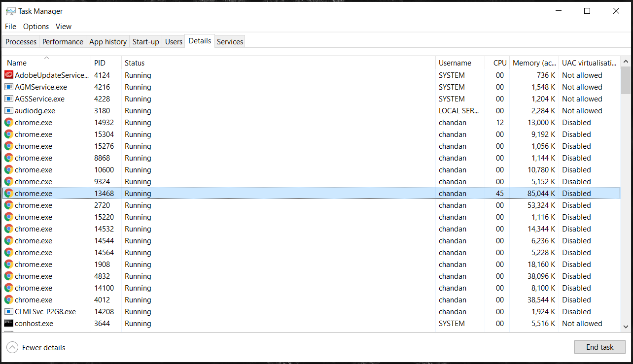Open the Options menu
Screen dimensions: 633x364
[x=36, y=27]
